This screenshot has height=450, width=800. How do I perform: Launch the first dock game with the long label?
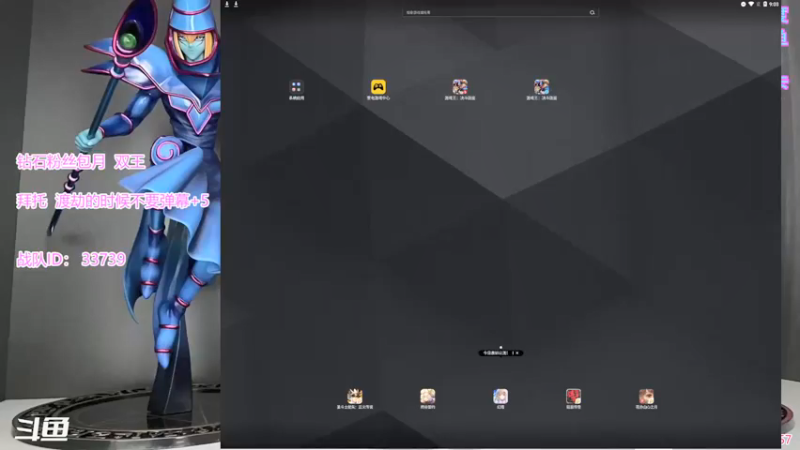click(355, 396)
